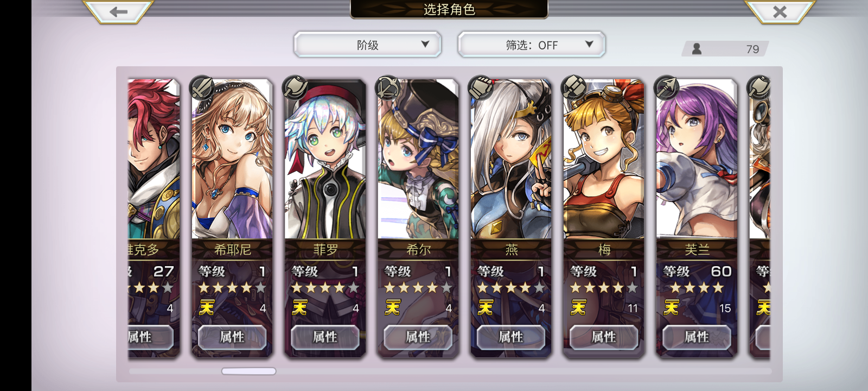Click the character count person icon
Viewport: 868px width, 391px height.
pyautogui.click(x=697, y=49)
